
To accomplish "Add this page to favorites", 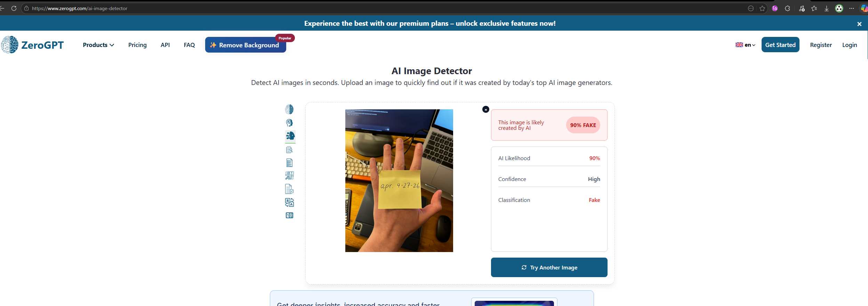I will pyautogui.click(x=762, y=8).
